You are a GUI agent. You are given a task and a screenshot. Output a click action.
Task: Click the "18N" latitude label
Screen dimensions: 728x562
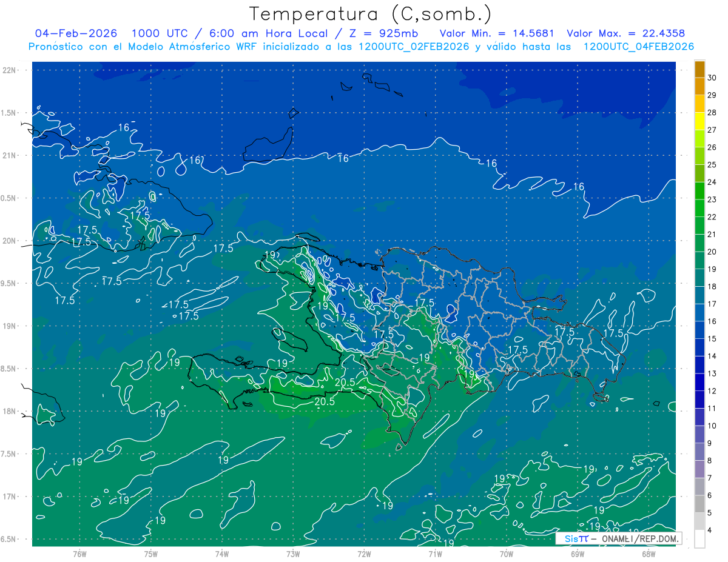8,411
